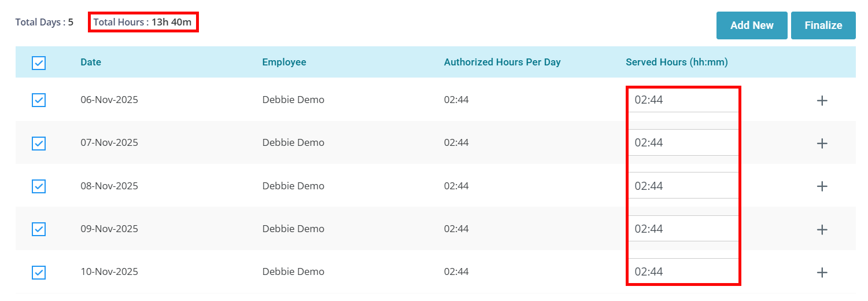Click the Add New button

pos(751,25)
